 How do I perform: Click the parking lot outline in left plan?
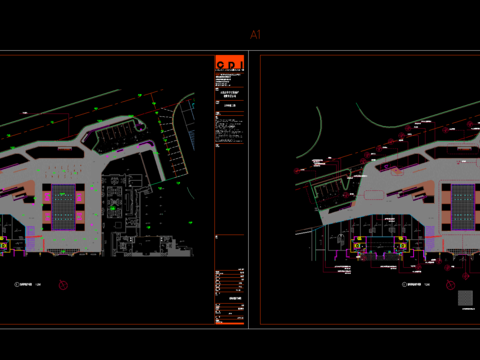(120, 136)
